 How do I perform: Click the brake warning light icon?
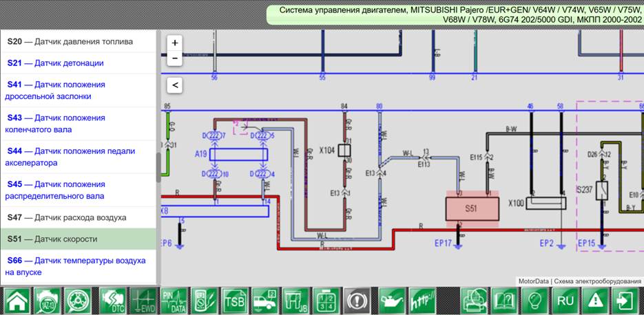point(357,301)
